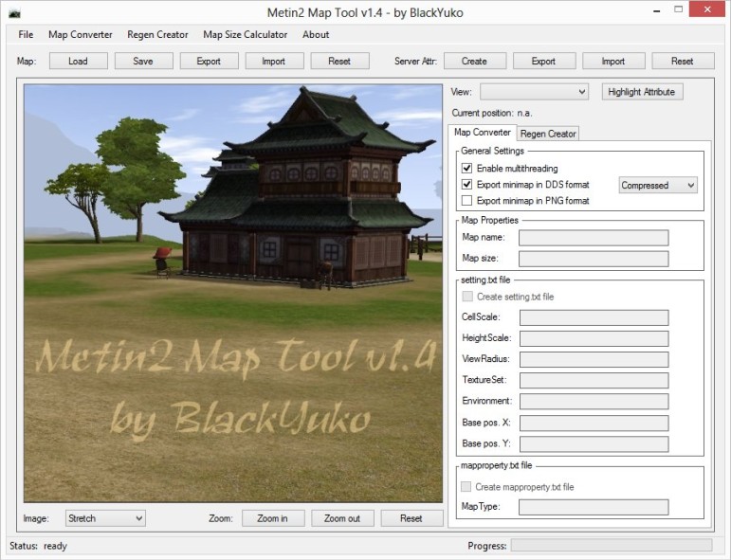
Task: Open the Image Stretch dropdown
Action: pyautogui.click(x=105, y=518)
